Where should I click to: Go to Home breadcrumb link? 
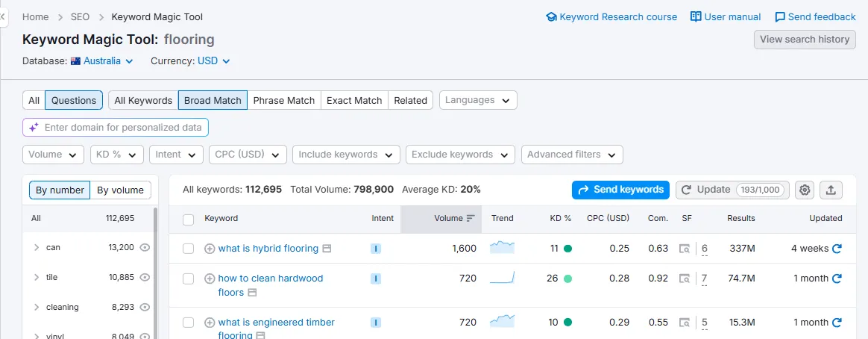click(x=36, y=17)
